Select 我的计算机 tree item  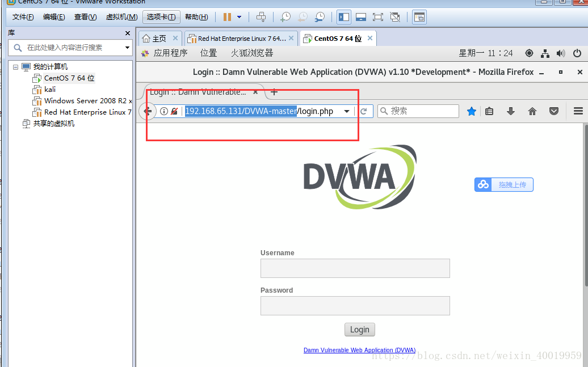51,67
